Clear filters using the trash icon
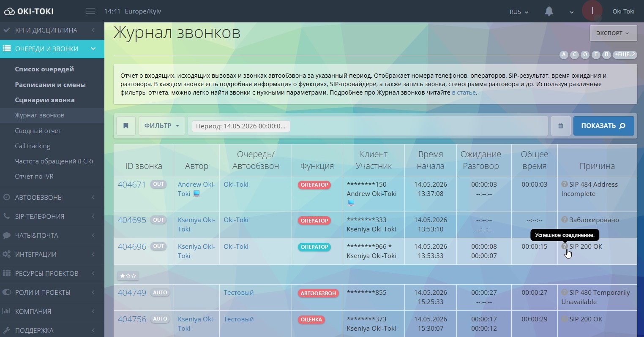Image resolution: width=644 pixels, height=337 pixels. (561, 126)
